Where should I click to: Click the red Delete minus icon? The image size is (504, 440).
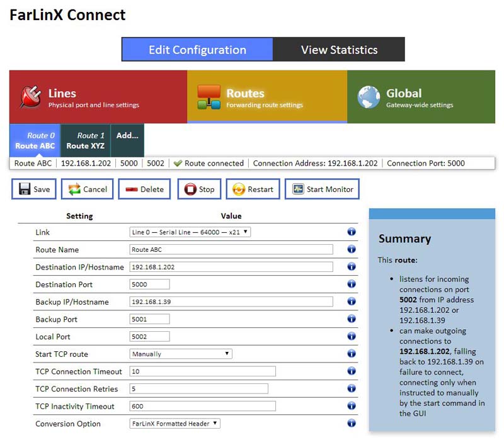pos(132,189)
